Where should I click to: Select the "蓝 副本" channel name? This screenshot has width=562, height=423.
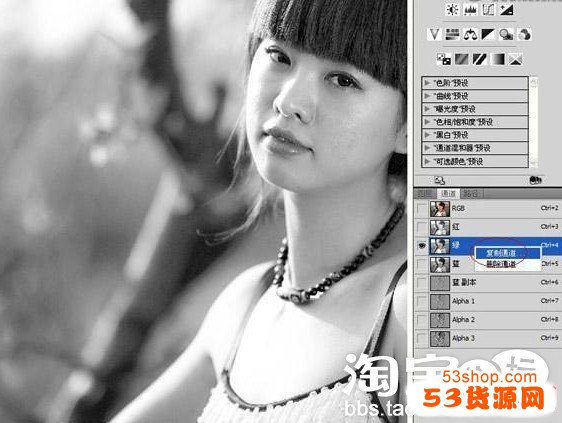(464, 282)
